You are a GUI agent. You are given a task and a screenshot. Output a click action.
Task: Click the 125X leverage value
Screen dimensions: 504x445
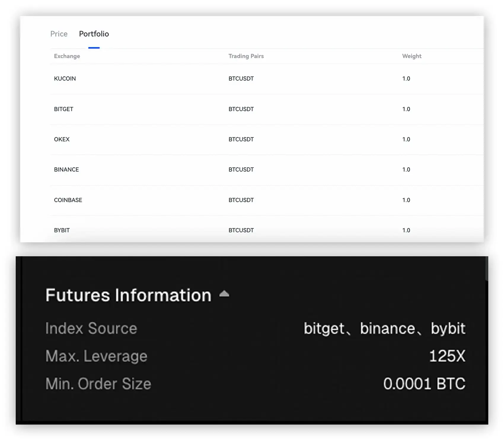[x=447, y=356]
